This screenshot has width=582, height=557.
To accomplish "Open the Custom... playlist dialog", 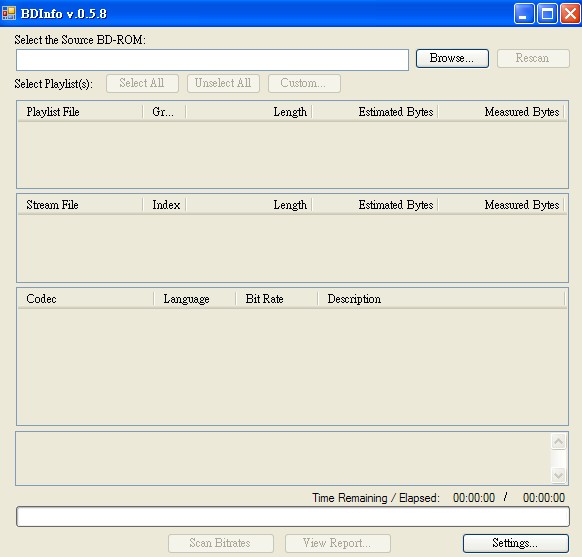I will [x=304, y=83].
